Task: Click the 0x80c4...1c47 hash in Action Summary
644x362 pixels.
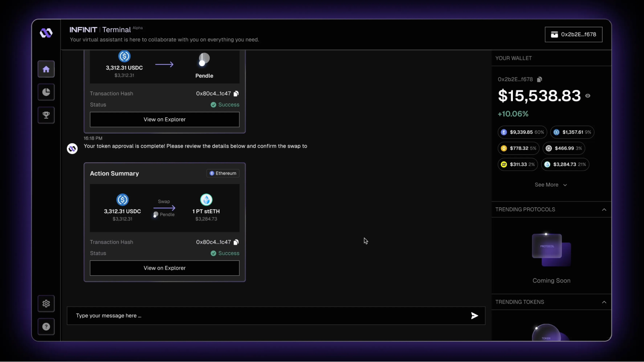Action: tap(213, 242)
